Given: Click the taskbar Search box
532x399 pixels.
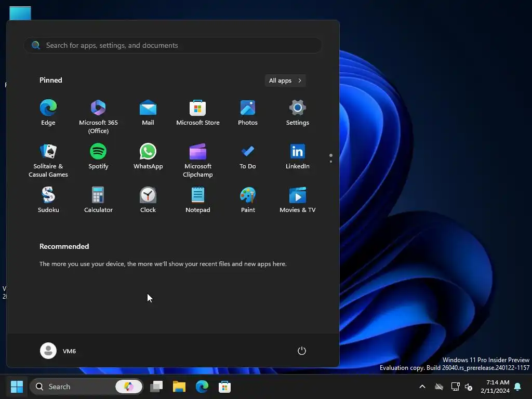Looking at the screenshot, I should click(87, 387).
